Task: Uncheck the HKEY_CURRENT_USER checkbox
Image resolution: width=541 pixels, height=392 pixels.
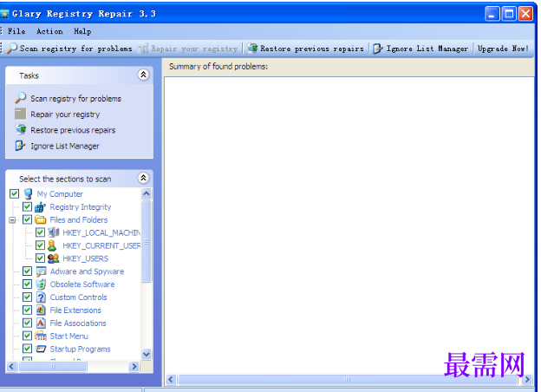Action: (x=40, y=245)
